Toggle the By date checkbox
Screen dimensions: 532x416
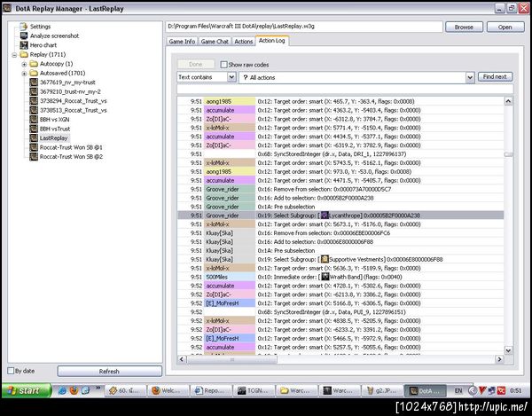click(x=11, y=371)
